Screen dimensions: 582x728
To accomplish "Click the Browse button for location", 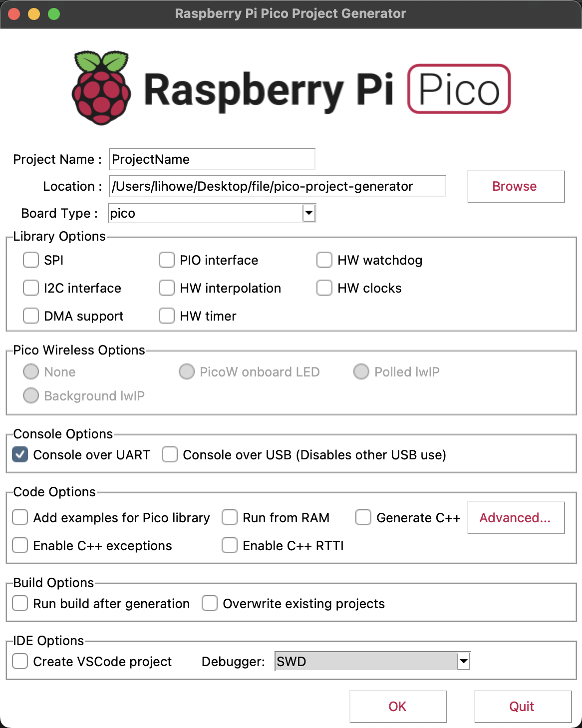I will point(516,186).
